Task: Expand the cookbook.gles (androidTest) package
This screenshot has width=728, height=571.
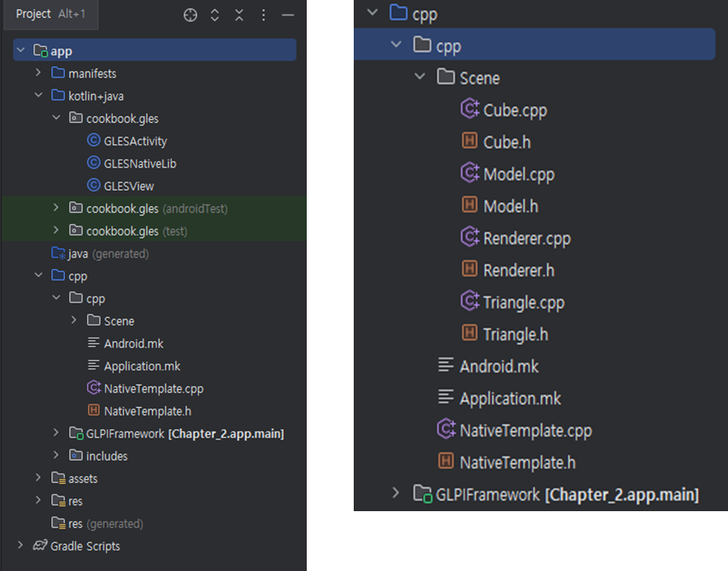Action: coord(56,208)
